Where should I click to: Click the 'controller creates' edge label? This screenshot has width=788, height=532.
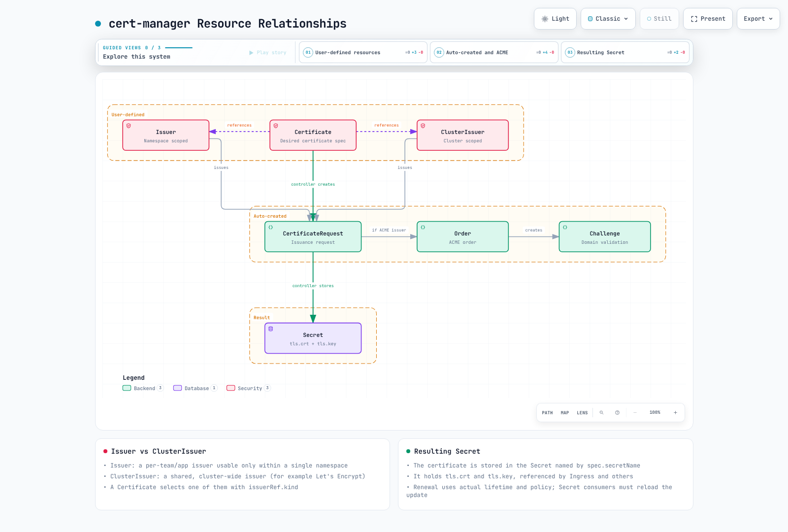tap(313, 184)
